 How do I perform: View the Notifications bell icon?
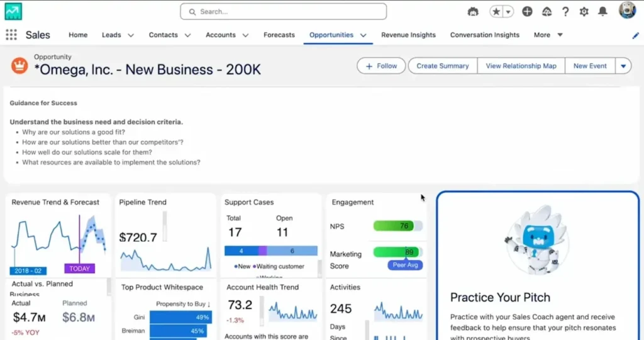click(x=602, y=11)
